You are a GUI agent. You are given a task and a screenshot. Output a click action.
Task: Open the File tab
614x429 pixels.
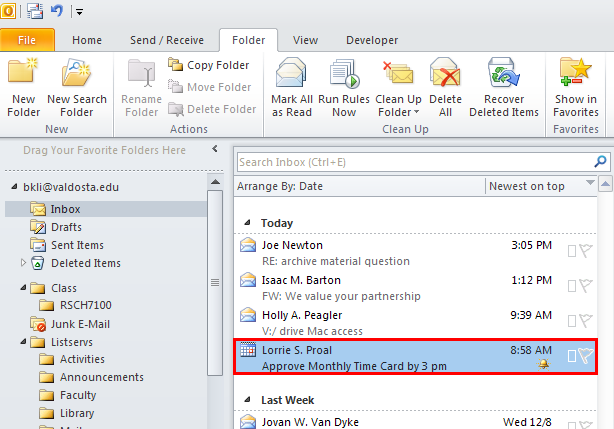(x=27, y=40)
